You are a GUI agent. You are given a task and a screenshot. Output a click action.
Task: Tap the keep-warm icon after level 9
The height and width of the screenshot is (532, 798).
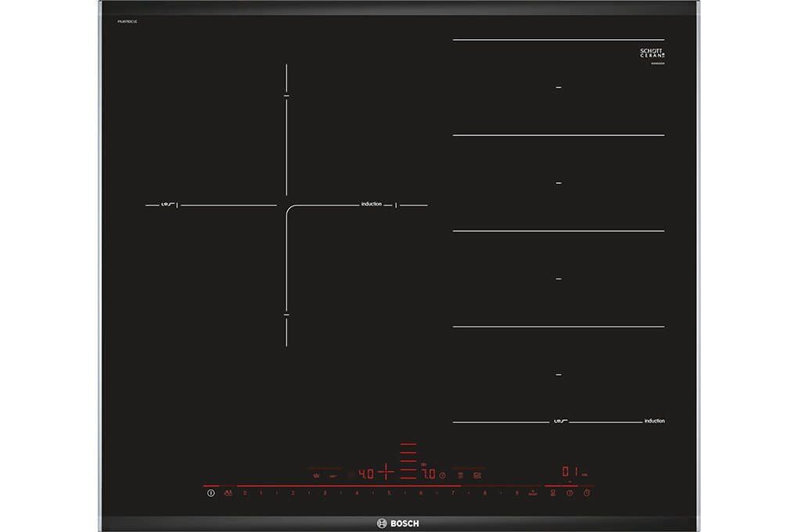click(533, 493)
